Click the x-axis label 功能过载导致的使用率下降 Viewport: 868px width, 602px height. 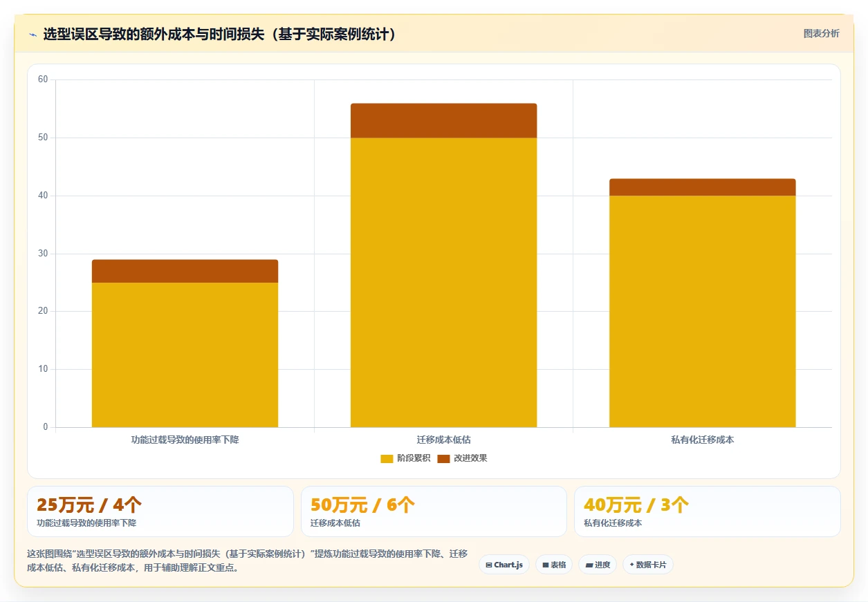pyautogui.click(x=185, y=440)
